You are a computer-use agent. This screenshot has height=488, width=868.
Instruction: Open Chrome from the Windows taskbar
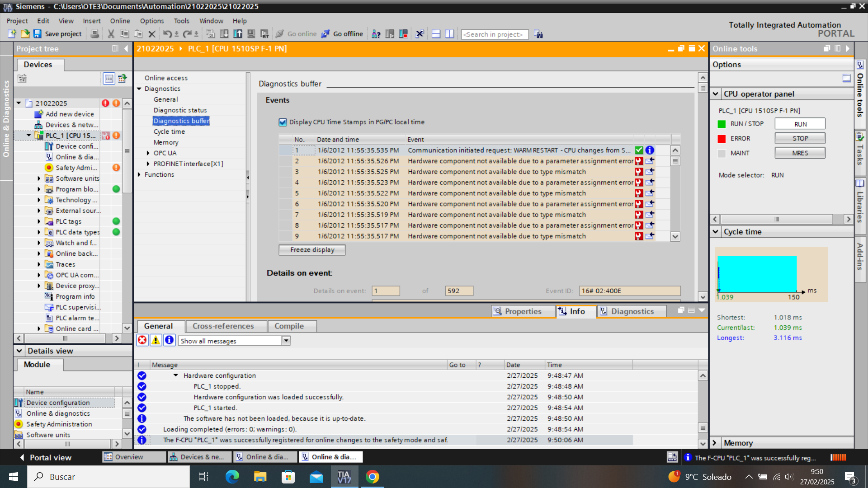(372, 477)
